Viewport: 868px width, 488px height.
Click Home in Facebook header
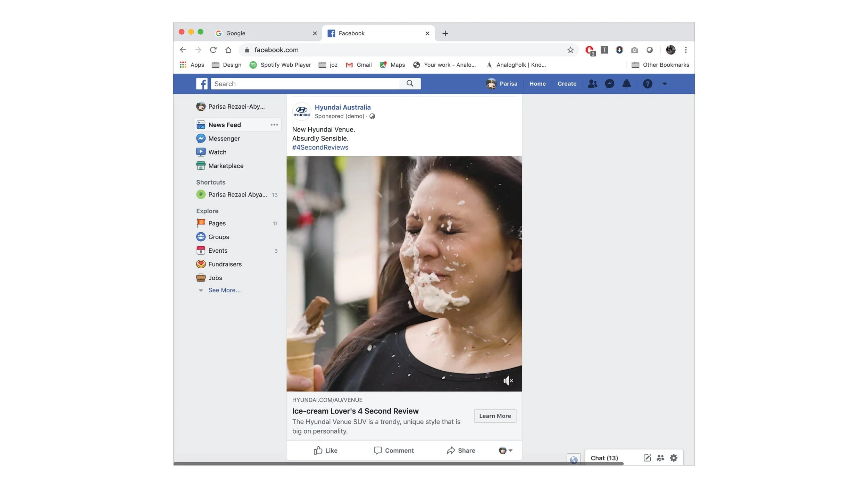pyautogui.click(x=537, y=84)
